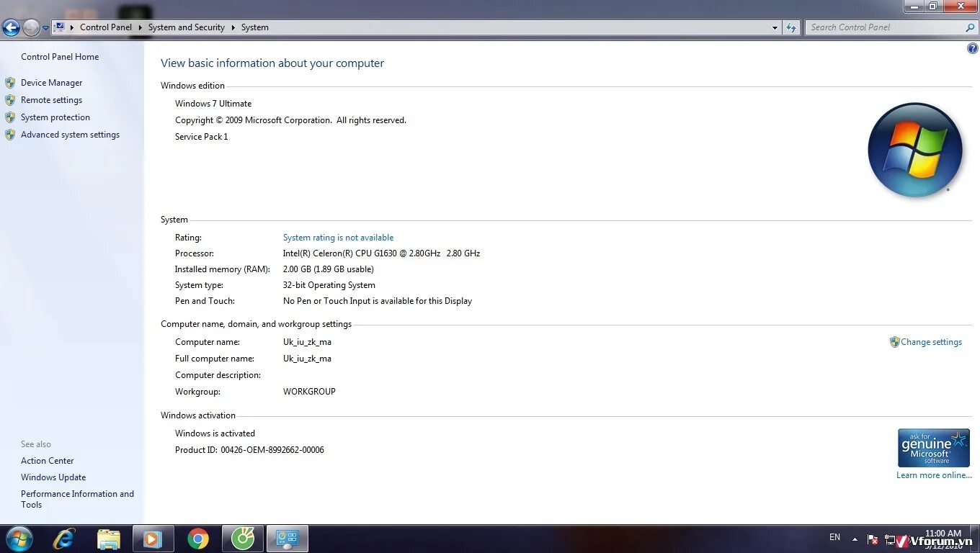Open the media player taskbar icon
The height and width of the screenshot is (553, 980).
click(153, 539)
